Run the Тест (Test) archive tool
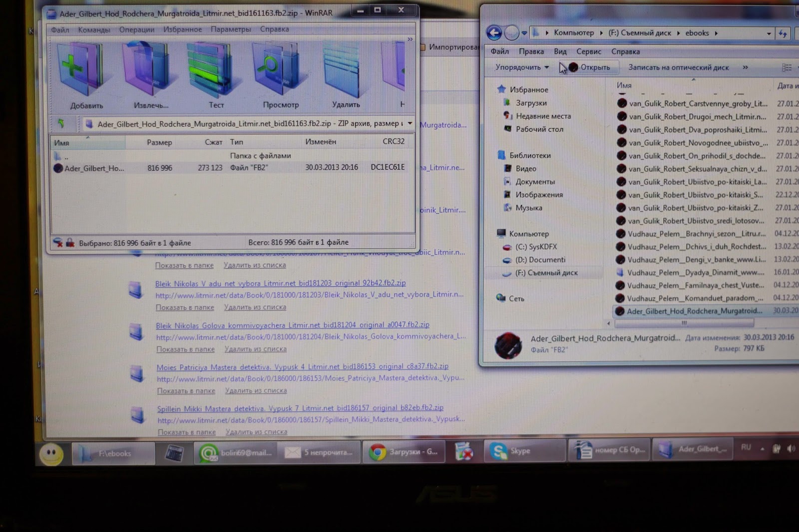 click(215, 75)
